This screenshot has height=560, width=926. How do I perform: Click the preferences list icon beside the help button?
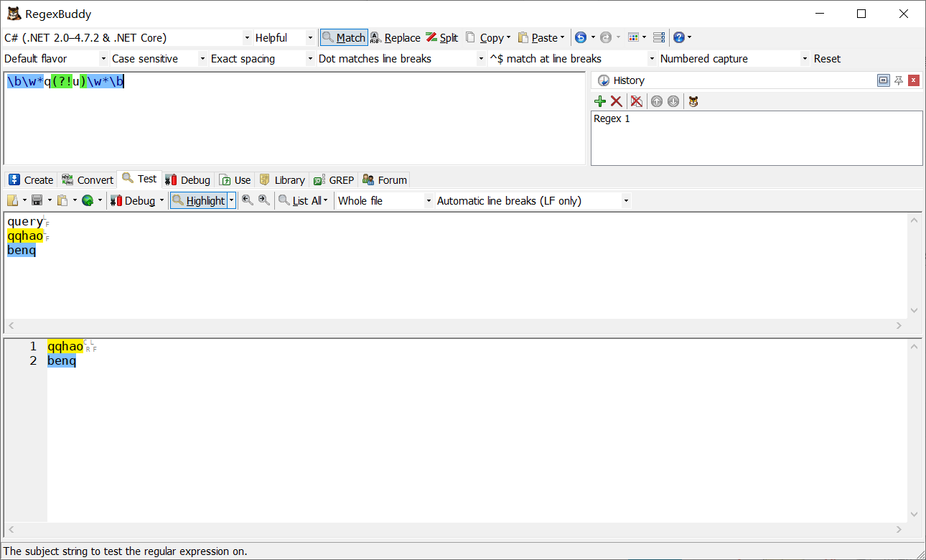pos(658,37)
